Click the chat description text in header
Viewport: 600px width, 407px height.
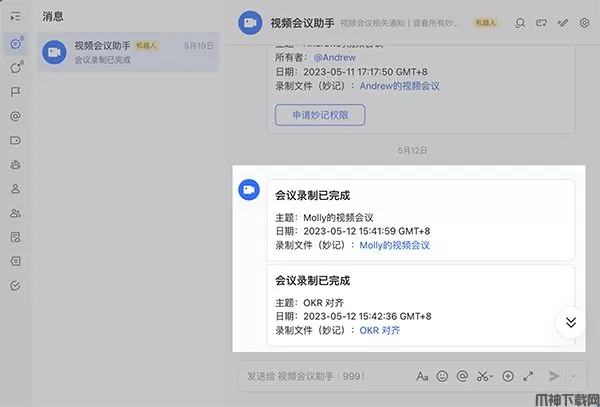(x=400, y=23)
